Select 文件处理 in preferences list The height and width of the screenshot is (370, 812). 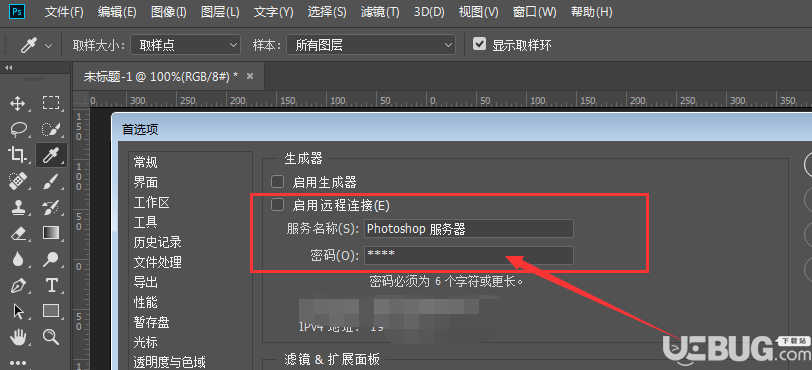[157, 262]
